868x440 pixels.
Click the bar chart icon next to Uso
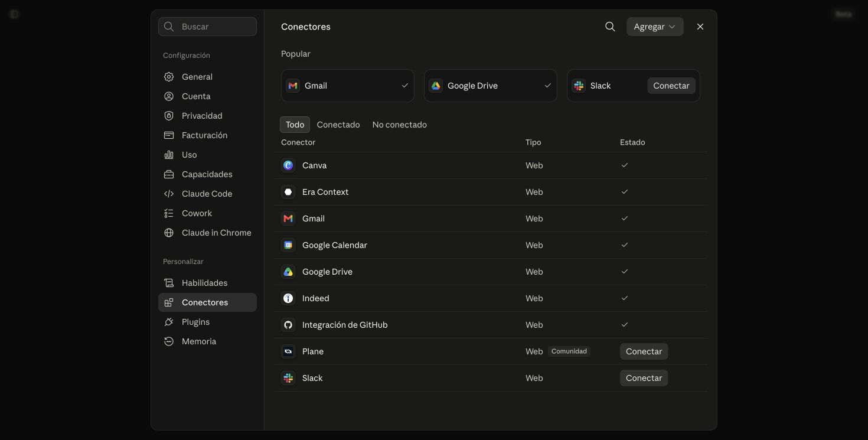[x=169, y=155]
